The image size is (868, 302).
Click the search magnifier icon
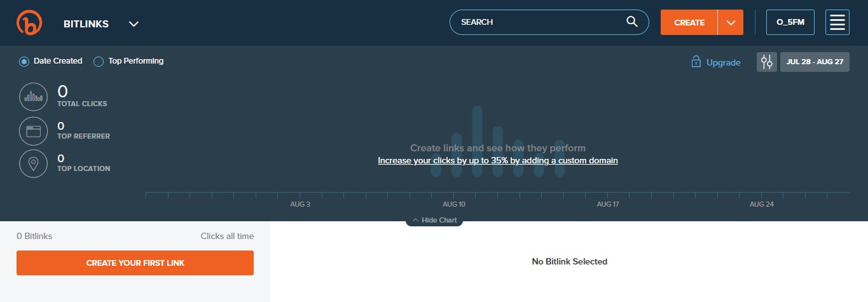click(631, 22)
